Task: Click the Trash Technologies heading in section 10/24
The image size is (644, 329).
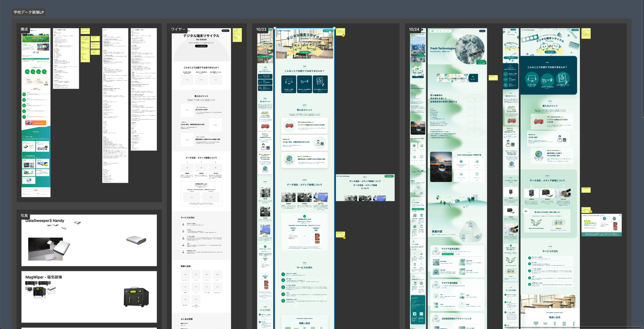Action: point(443,48)
